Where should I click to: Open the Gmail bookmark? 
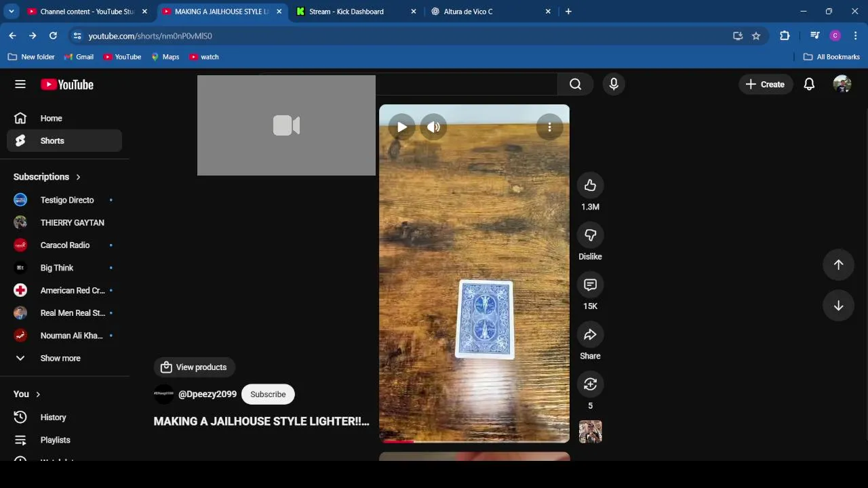click(79, 57)
